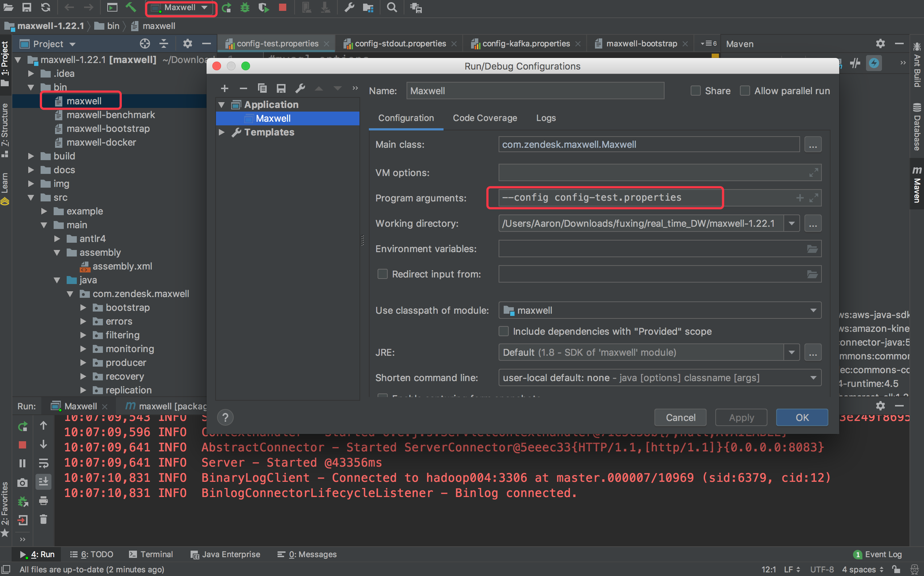
Task: Expand the Templates tree node
Action: point(222,132)
